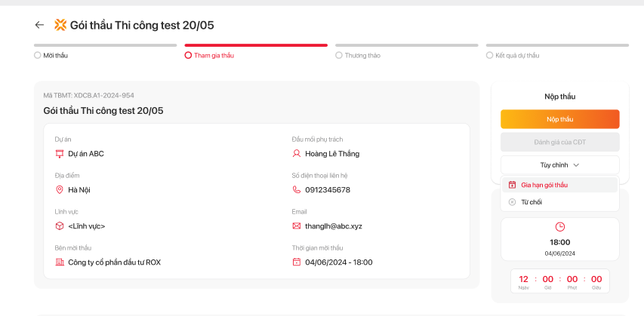Click the project board icon near Dự án ABC
This screenshot has width=644, height=316.
[x=60, y=154]
